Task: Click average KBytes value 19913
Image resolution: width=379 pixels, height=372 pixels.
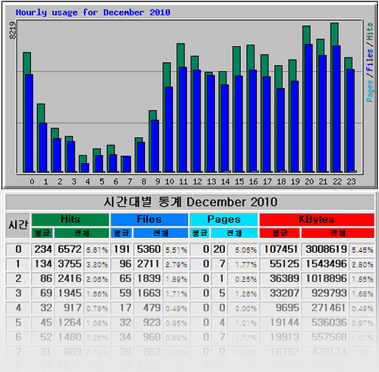Action: [284, 337]
